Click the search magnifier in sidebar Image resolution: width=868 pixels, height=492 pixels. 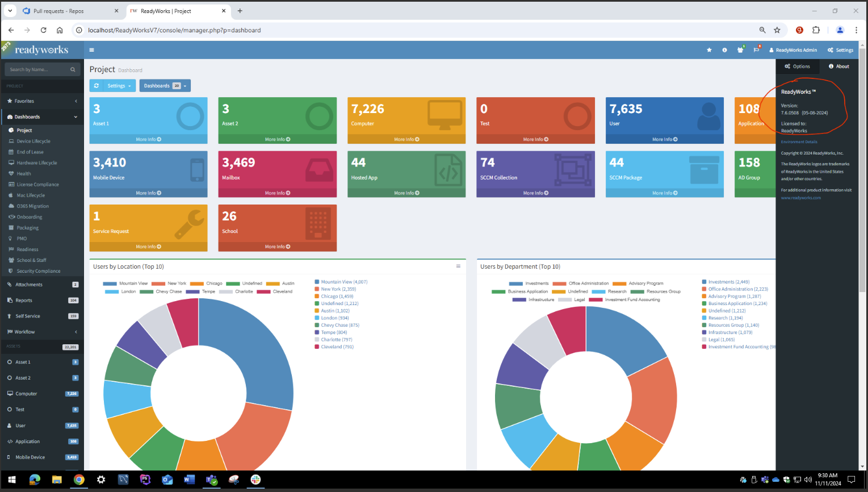(x=73, y=69)
